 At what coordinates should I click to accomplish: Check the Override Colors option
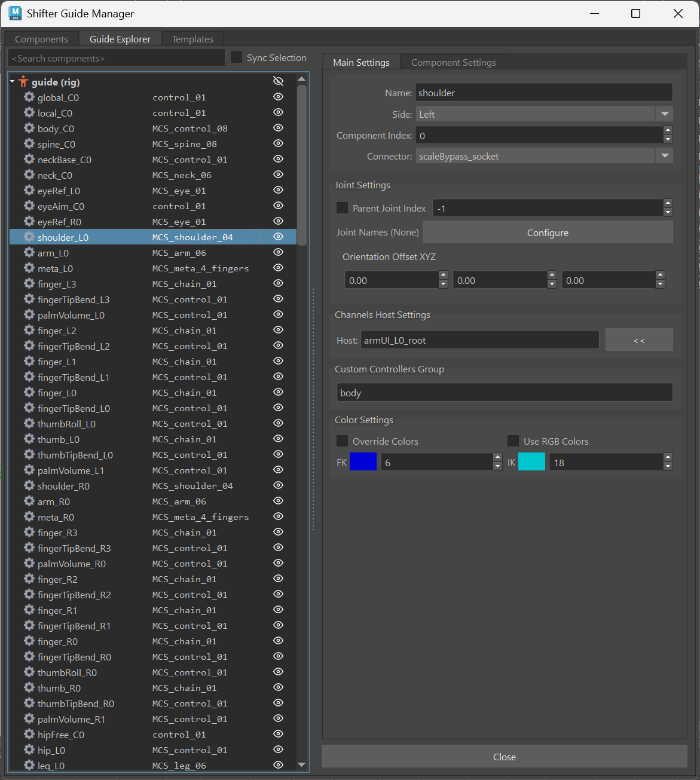pyautogui.click(x=342, y=441)
